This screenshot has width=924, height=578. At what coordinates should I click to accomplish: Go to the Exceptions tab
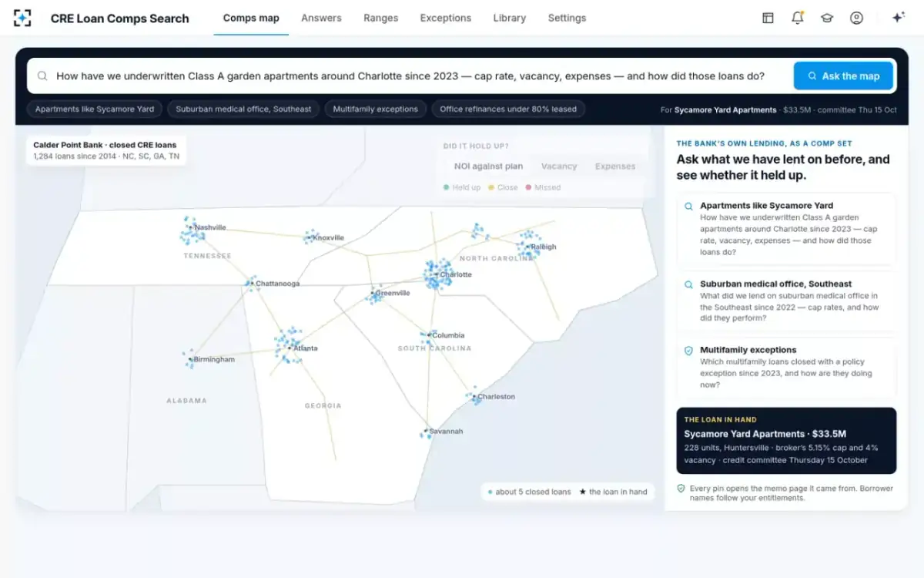tap(445, 18)
